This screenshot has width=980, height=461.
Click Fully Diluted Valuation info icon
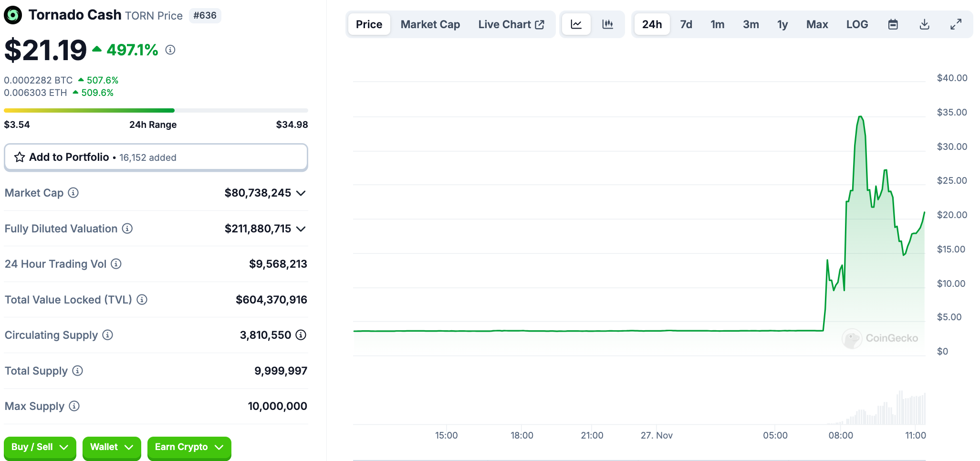click(127, 229)
